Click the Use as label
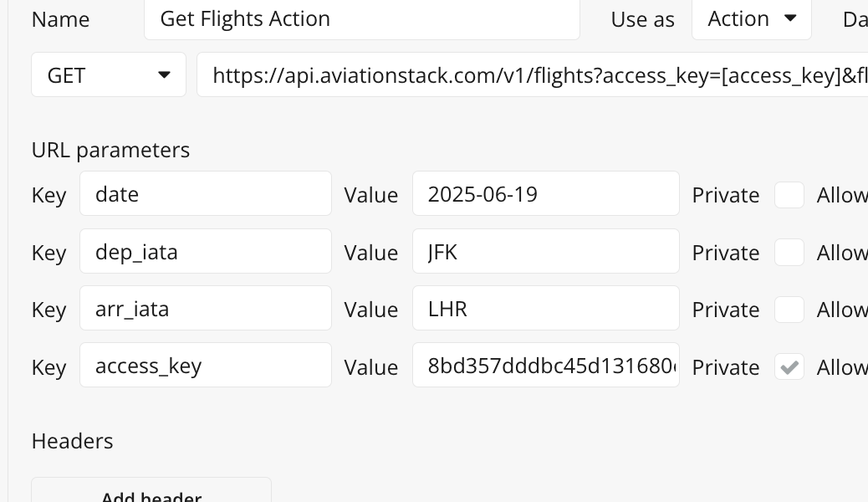868x502 pixels. 642,20
